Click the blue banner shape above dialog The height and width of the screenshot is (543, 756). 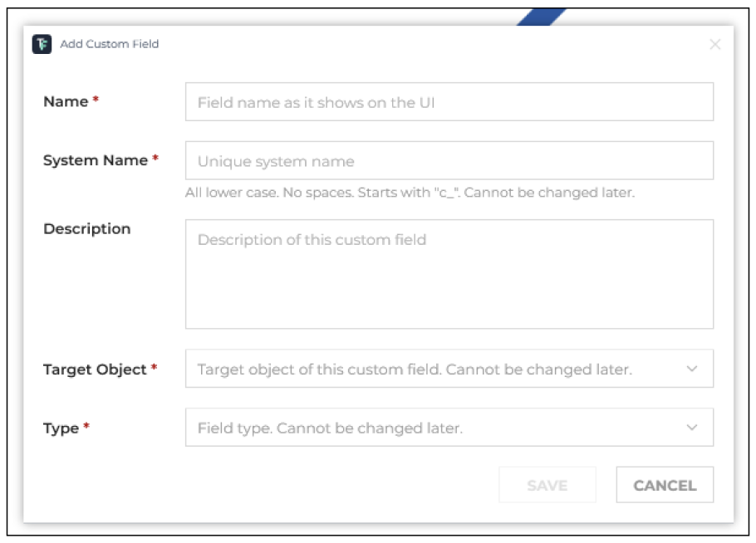click(x=541, y=17)
